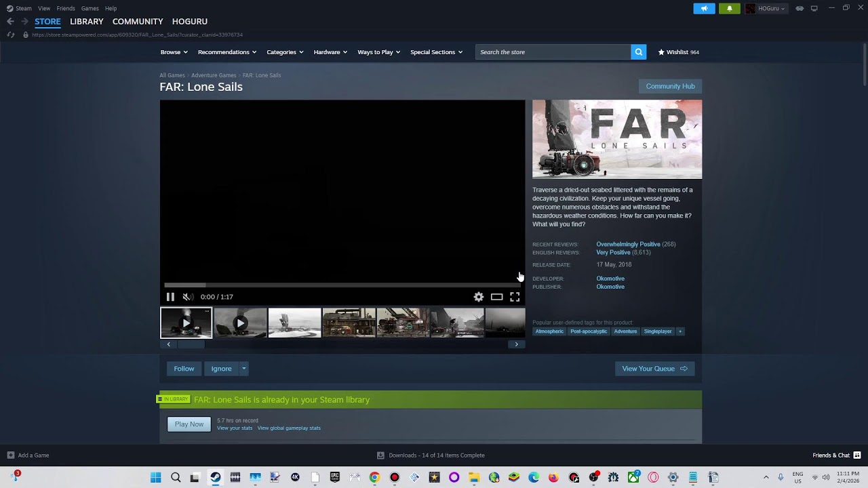Open video settings gear
Viewport: 868px width, 488px height.
pos(479,297)
